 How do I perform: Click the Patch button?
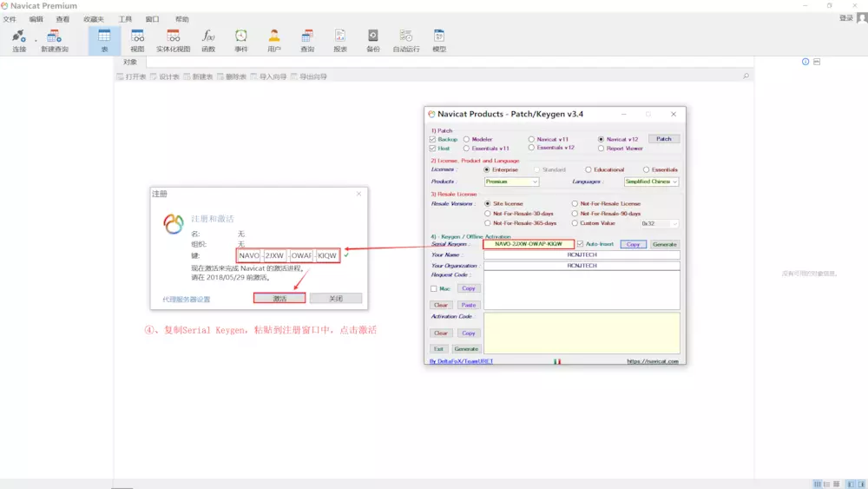[x=664, y=139]
